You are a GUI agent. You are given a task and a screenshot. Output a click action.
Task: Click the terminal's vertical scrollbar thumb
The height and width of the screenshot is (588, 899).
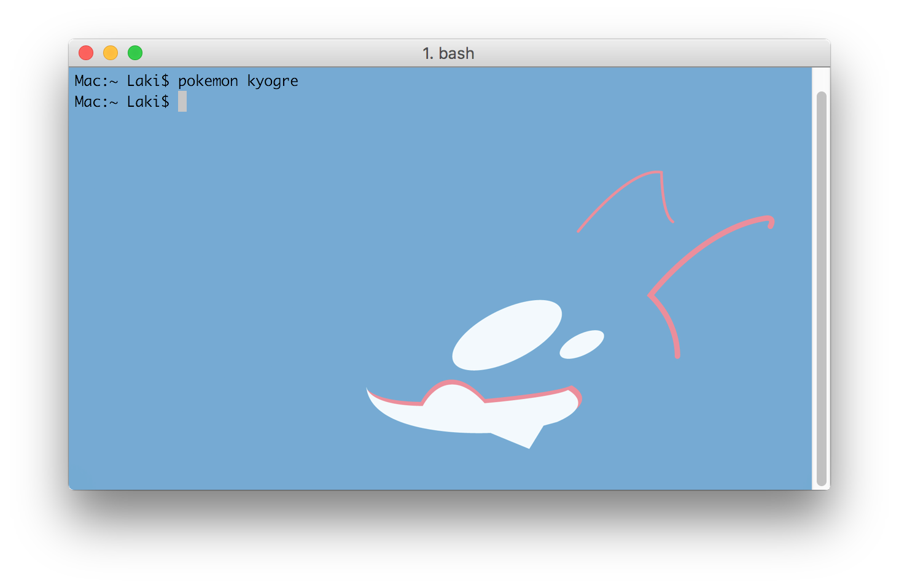(x=822, y=288)
